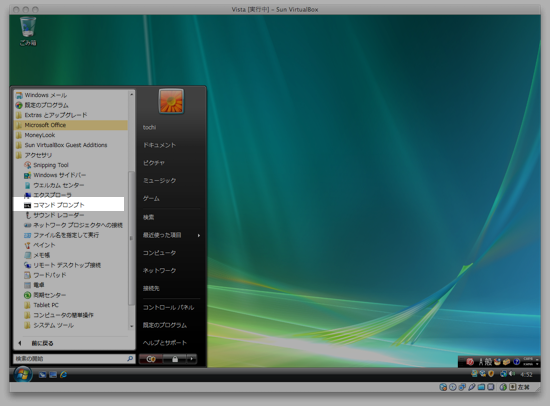Screen dimensions: 550x406
Task: Launch ワードパッド
Action: click(x=71, y=275)
